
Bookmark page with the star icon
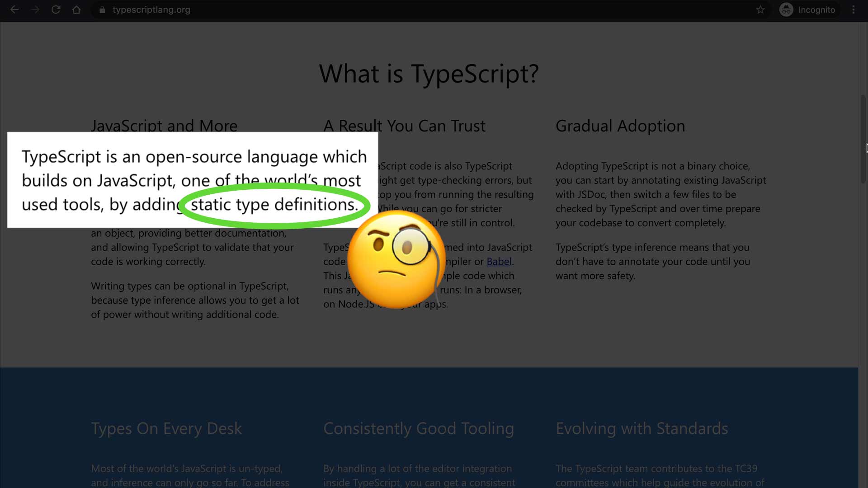coord(760,9)
